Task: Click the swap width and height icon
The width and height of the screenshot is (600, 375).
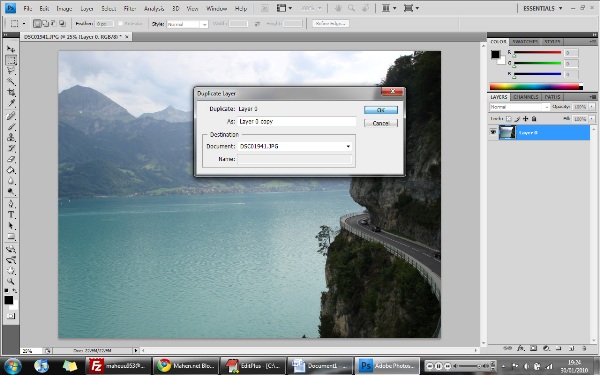Action: coord(257,24)
